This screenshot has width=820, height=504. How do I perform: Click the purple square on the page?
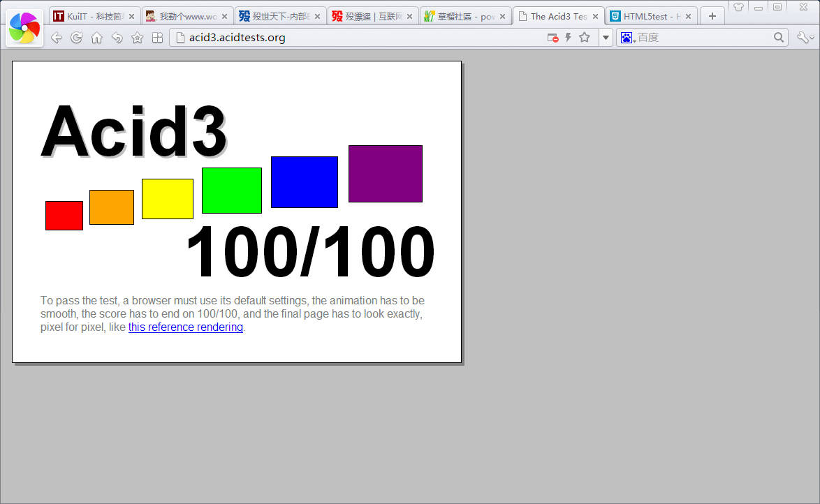pos(386,174)
